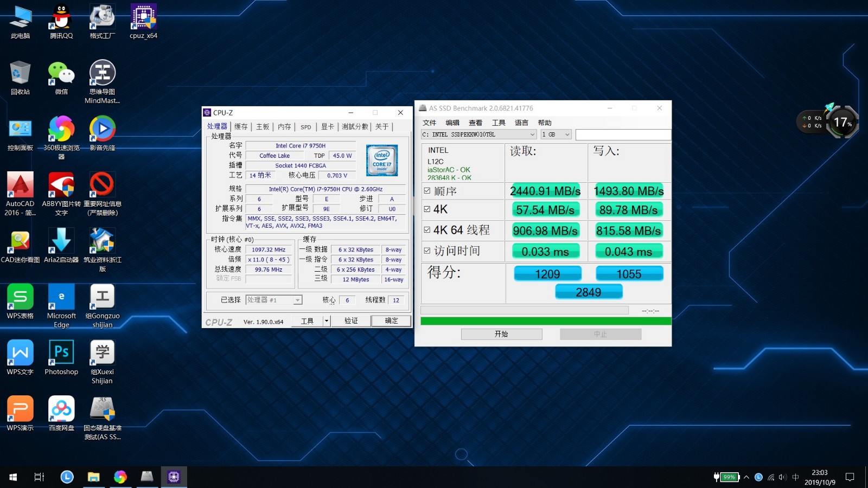The width and height of the screenshot is (868, 488).
Task: Open 控制面板 control panel icon
Action: (x=20, y=134)
